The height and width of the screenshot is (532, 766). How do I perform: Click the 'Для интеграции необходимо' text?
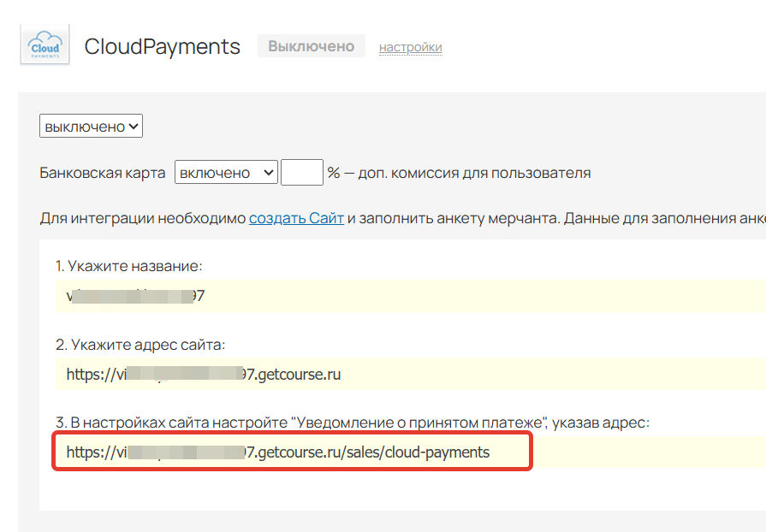coord(143,218)
